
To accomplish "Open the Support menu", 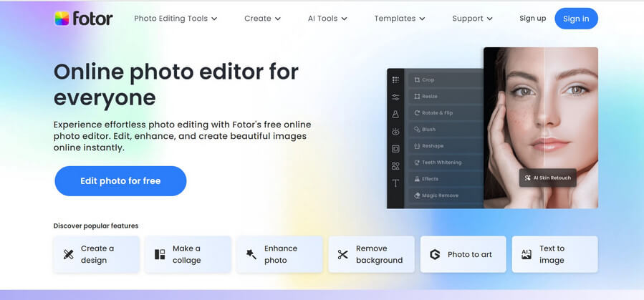I will [x=472, y=19].
